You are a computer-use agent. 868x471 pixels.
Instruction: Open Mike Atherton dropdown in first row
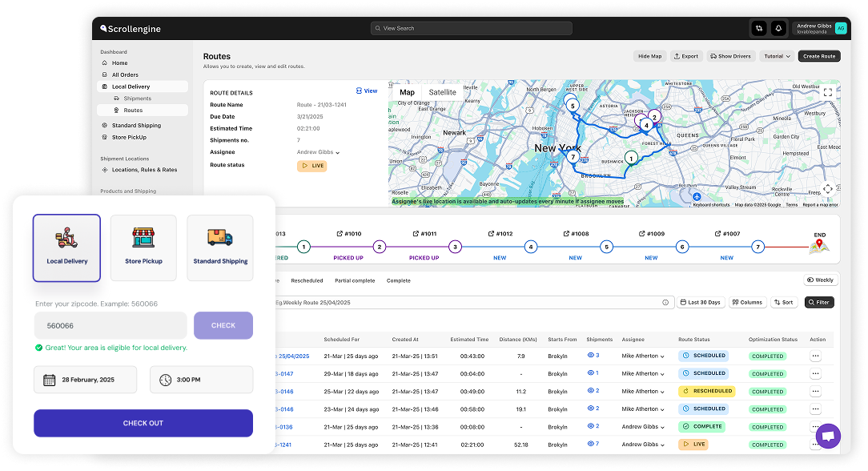pos(643,356)
